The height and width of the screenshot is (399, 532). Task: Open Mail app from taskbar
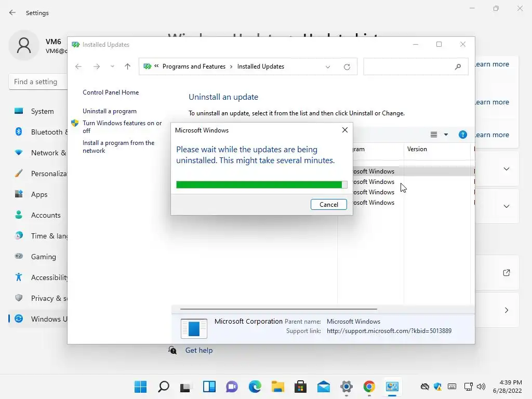click(323, 387)
